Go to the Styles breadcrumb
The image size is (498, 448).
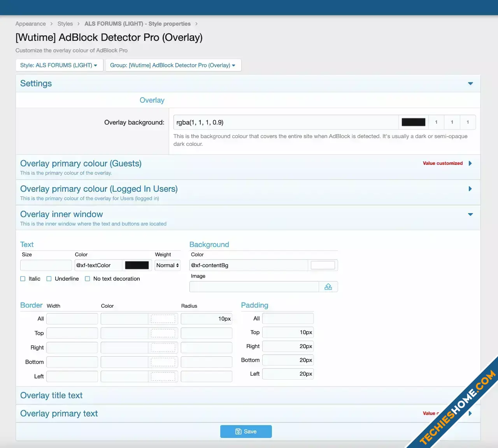click(65, 24)
